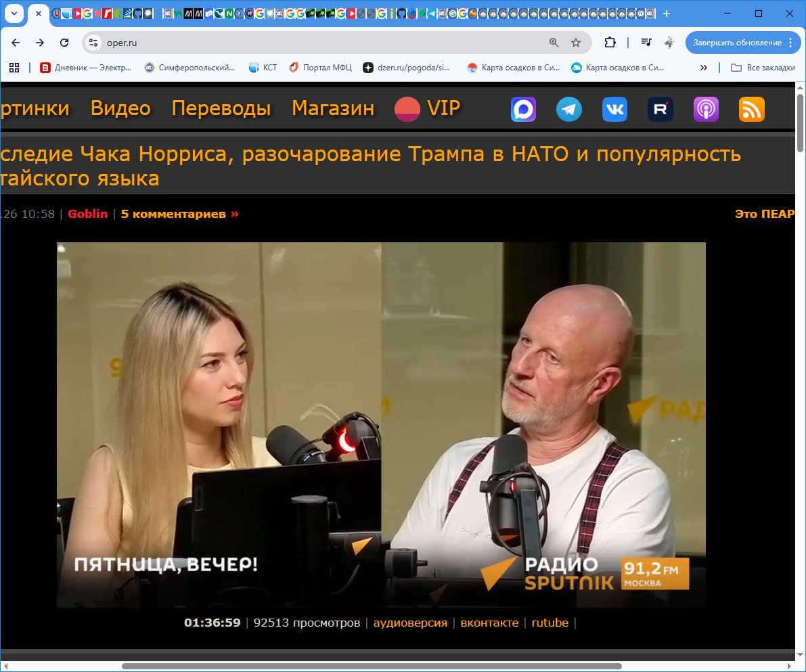Click Завершить обновление button
Screen dimensions: 806x672
(x=737, y=43)
